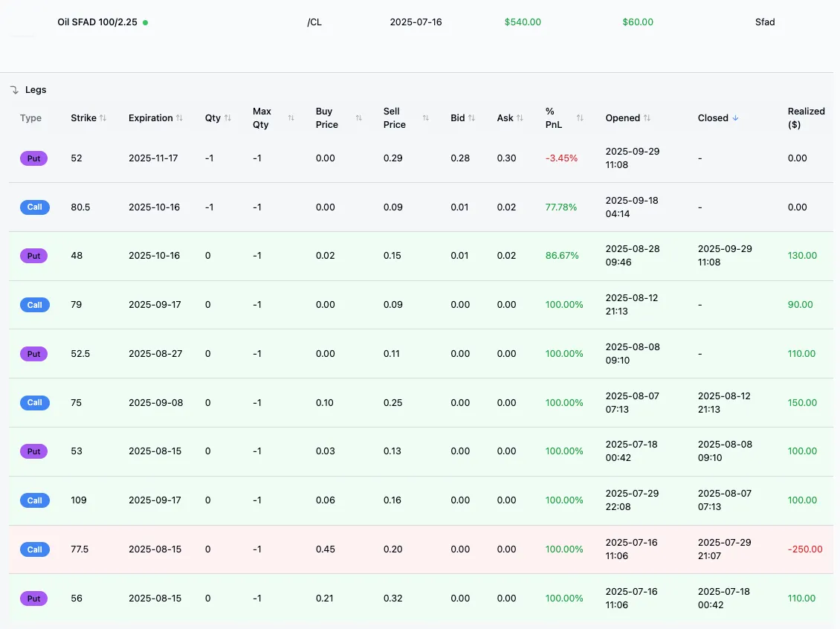Sort legs by Strike column icon
840x629 pixels.
103,118
